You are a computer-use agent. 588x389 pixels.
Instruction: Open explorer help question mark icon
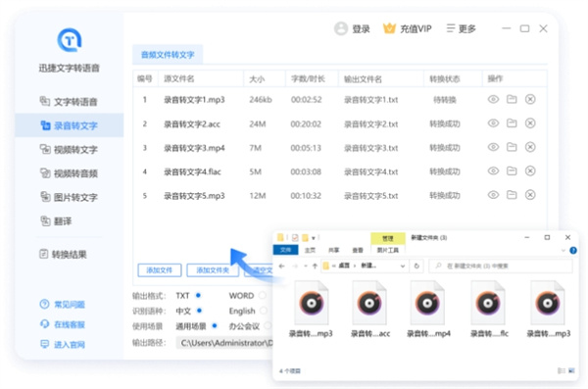[573, 250]
